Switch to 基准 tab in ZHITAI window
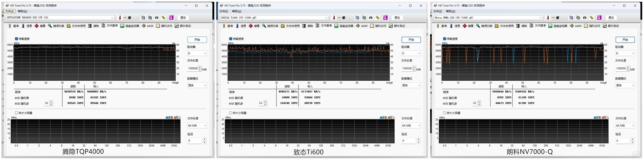Image resolution: width=644 pixels, height=160 pixels. (x=228, y=26)
